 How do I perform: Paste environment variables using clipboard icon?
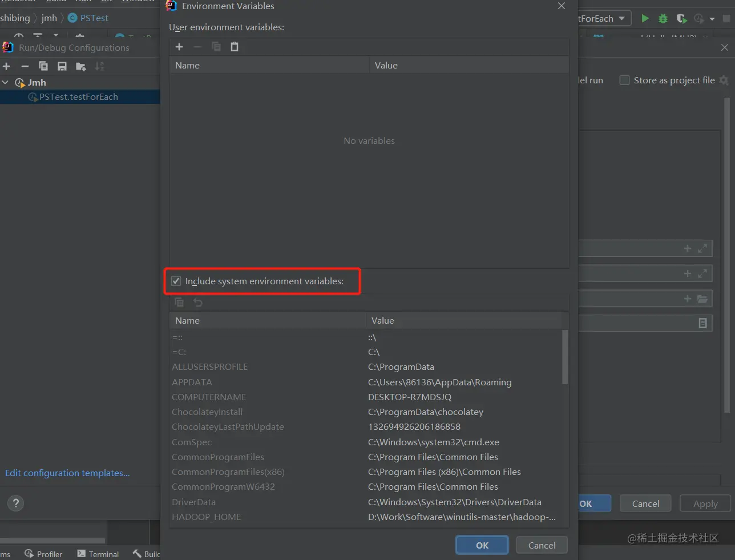click(x=235, y=46)
